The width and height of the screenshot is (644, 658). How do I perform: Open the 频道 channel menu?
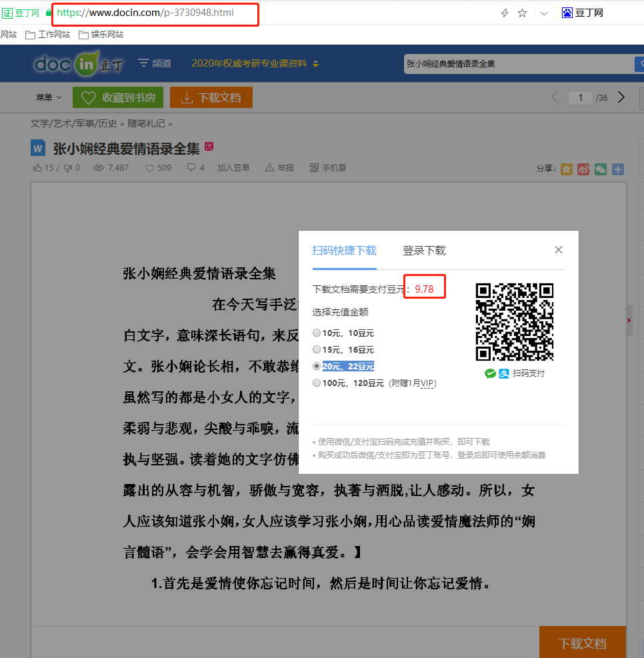[155, 63]
